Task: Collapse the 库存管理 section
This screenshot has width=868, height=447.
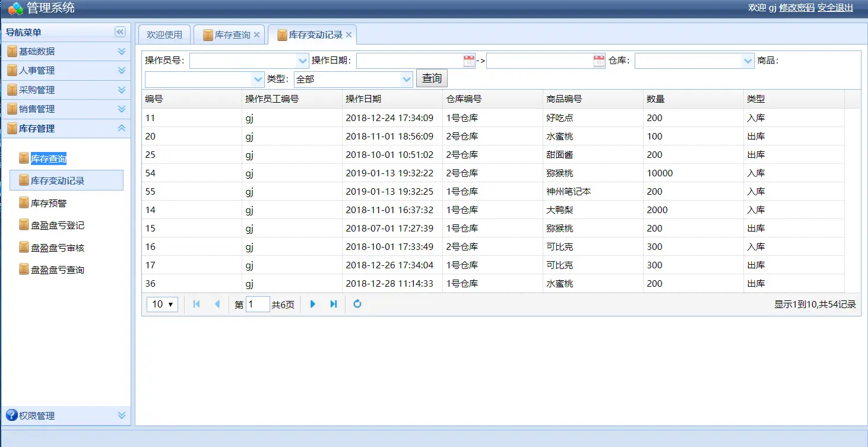Action: click(122, 128)
